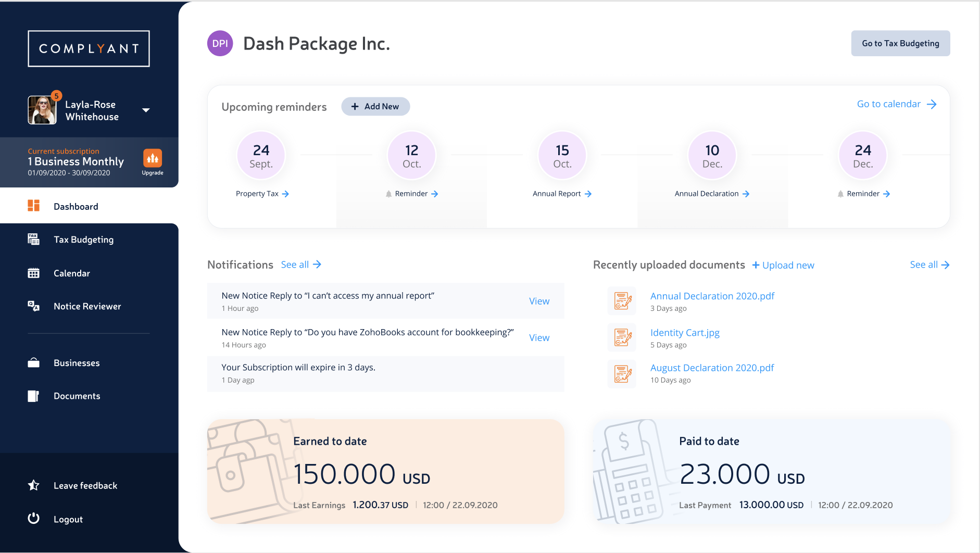
Task: Click the Businesses briefcase icon
Action: pyautogui.click(x=33, y=363)
